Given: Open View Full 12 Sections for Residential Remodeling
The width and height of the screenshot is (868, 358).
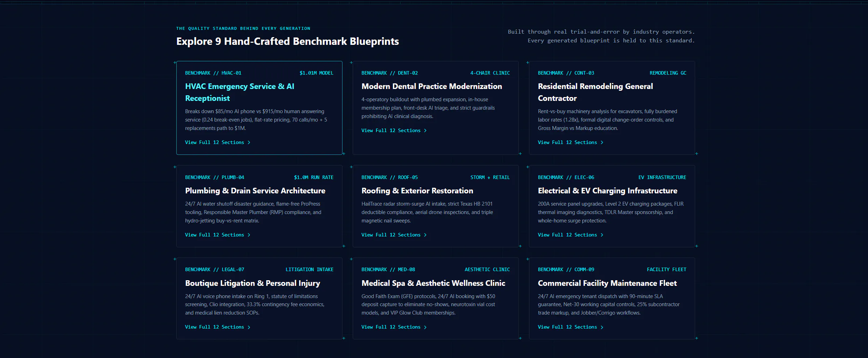Looking at the screenshot, I should [571, 143].
